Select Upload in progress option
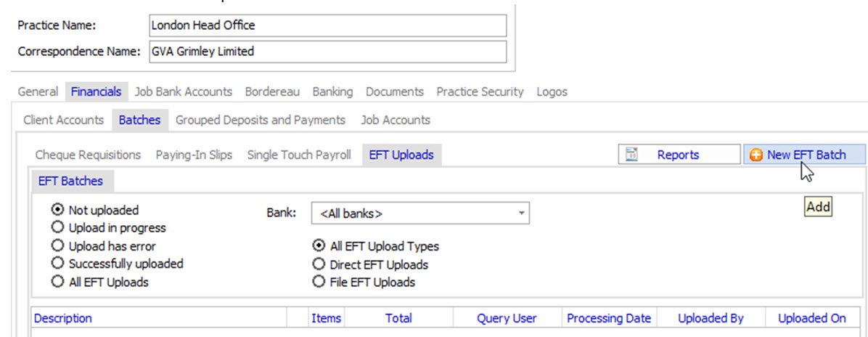This screenshot has height=337, width=868. click(57, 228)
